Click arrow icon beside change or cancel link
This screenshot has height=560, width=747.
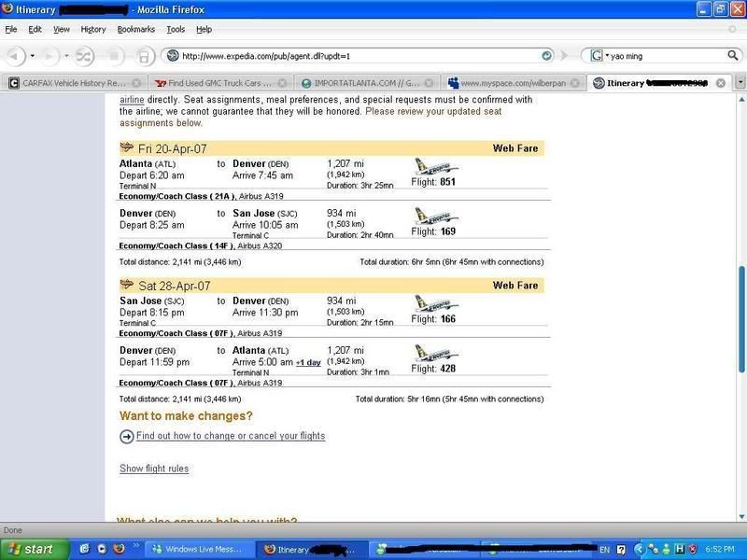[127, 437]
